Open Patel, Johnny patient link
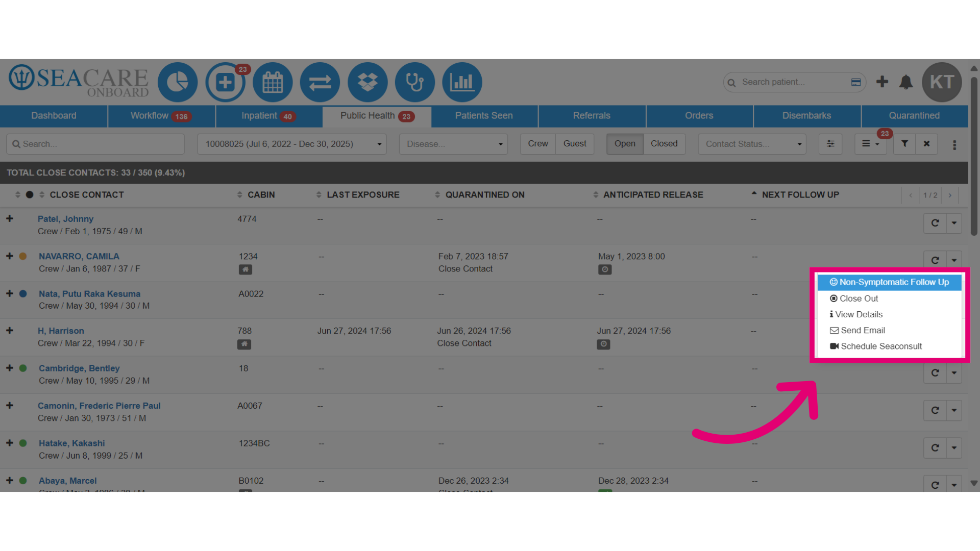Image resolution: width=980 pixels, height=551 pixels. (65, 219)
